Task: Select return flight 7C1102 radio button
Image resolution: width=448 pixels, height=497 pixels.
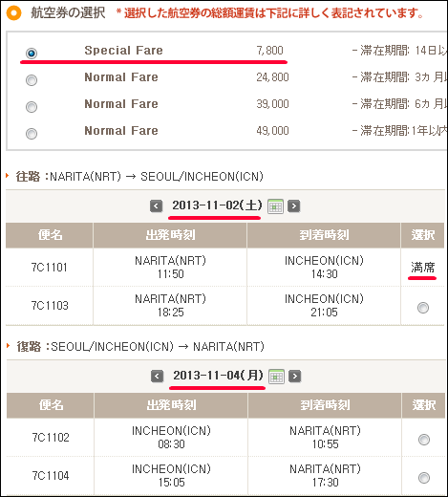Action: tap(424, 440)
